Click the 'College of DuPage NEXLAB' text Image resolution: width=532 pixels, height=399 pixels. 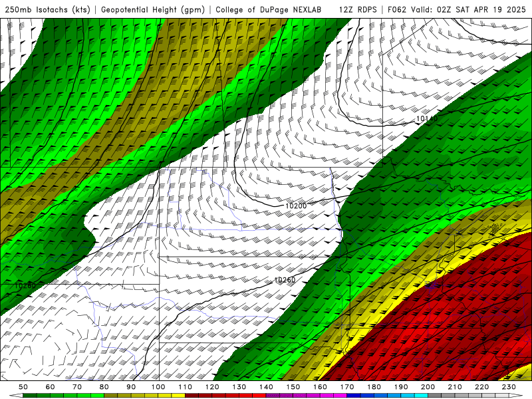[x=269, y=9]
